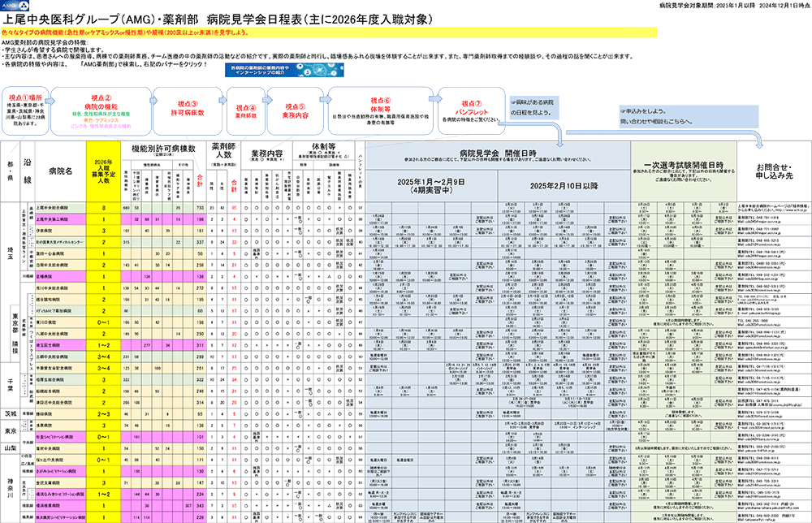The width and height of the screenshot is (812, 523).
Task: Click the 上尾中央総合病院 hospital name cell
Action: (x=61, y=208)
